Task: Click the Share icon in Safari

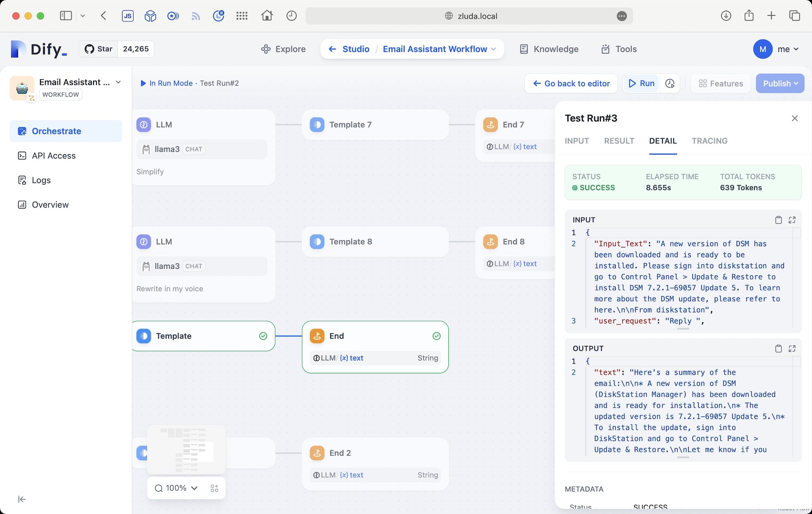Action: (x=749, y=16)
